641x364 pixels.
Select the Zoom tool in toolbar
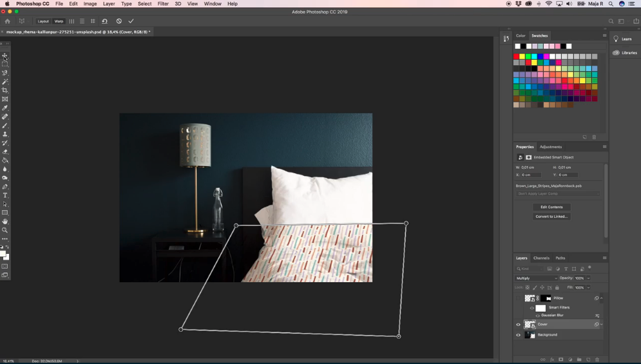pos(5,230)
